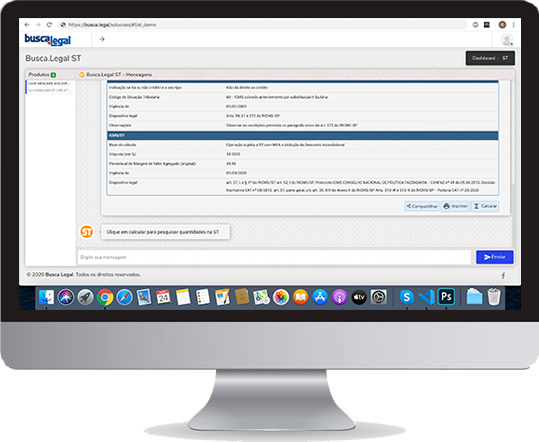Open Calendar from the dock
The image size is (539, 442).
163,297
